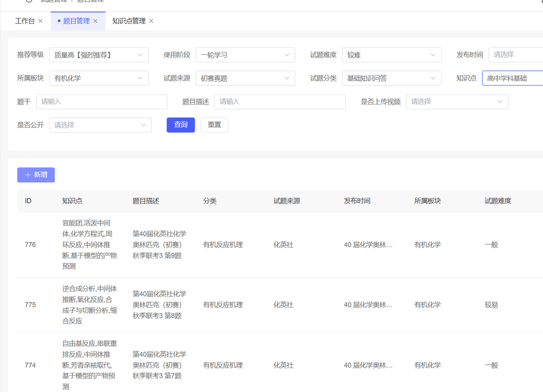Open the 所属板块 dropdown showing 有机化学
Image resolution: width=543 pixels, height=392 pixels.
(x=99, y=78)
